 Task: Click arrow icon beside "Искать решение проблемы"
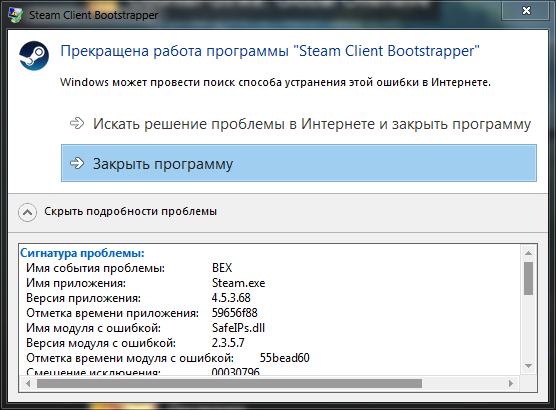pyautogui.click(x=77, y=123)
